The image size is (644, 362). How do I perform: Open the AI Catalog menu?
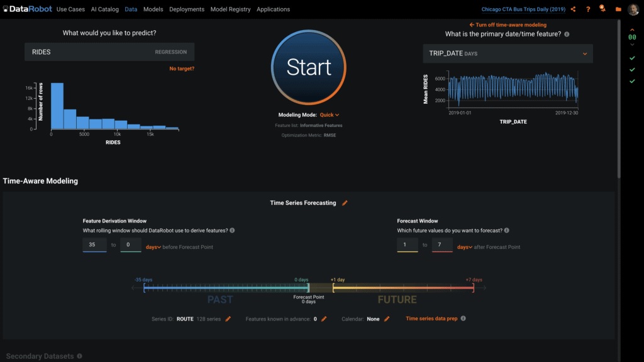(104, 9)
